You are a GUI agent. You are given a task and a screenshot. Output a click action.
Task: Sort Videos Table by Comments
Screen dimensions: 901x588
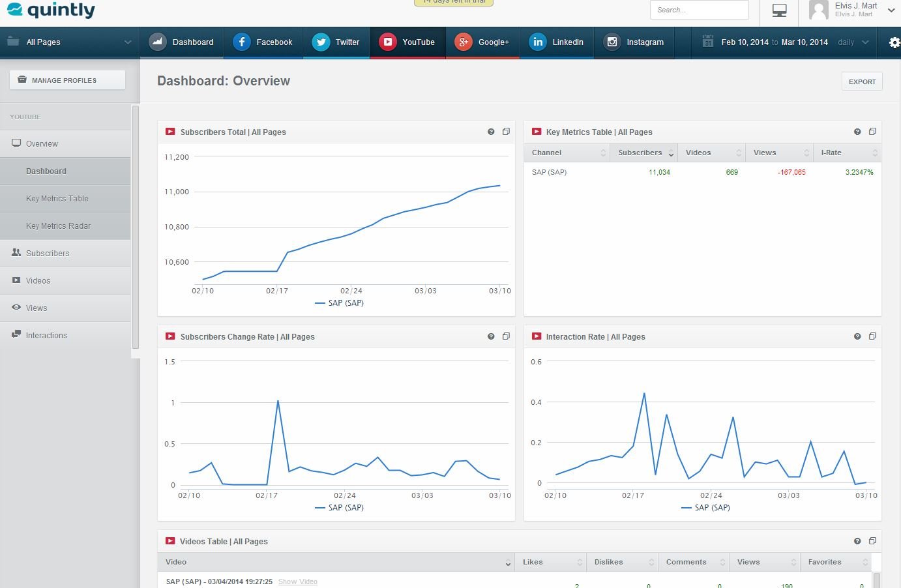click(694, 562)
